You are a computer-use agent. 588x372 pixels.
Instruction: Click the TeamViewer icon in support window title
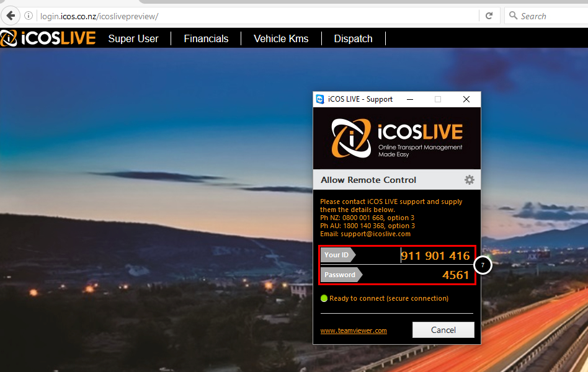click(320, 99)
